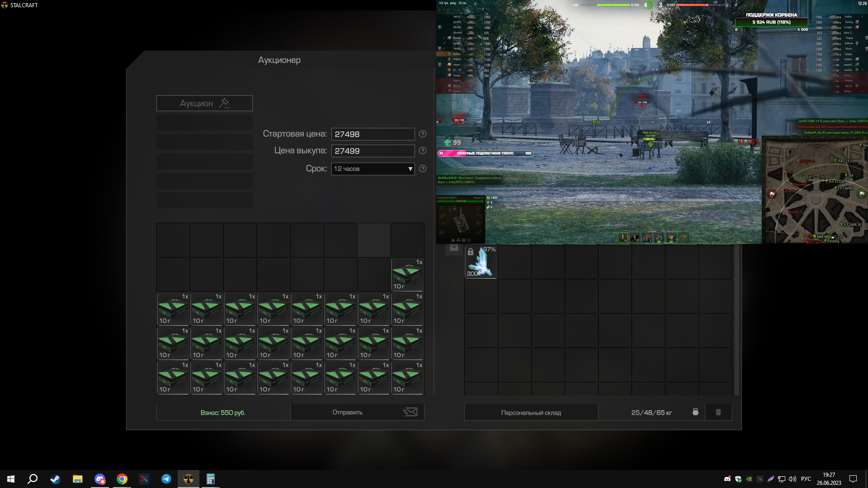Expand the Срок dropdown set to 12 часов
This screenshot has width=868, height=488.
tap(373, 169)
